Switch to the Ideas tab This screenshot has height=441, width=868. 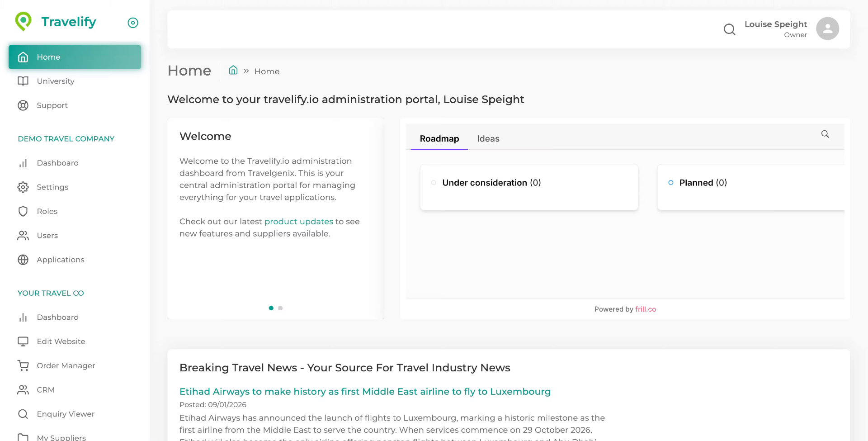coord(488,139)
